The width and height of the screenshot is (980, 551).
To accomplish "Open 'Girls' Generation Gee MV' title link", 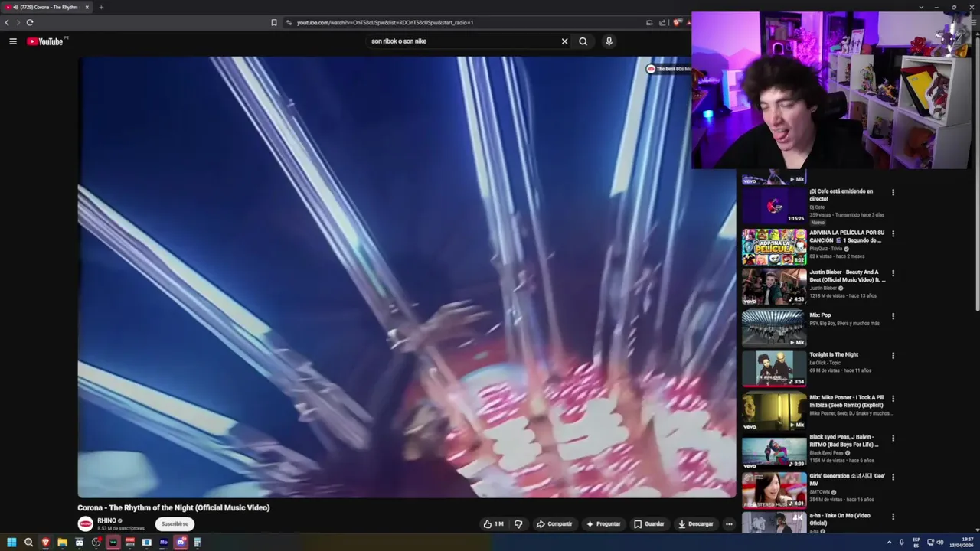I will point(847,480).
